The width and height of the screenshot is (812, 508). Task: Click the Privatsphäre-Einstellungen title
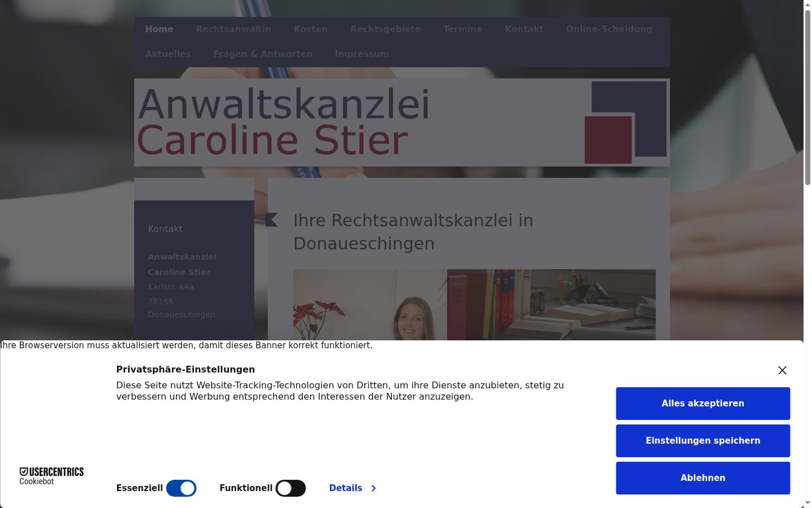tap(186, 369)
